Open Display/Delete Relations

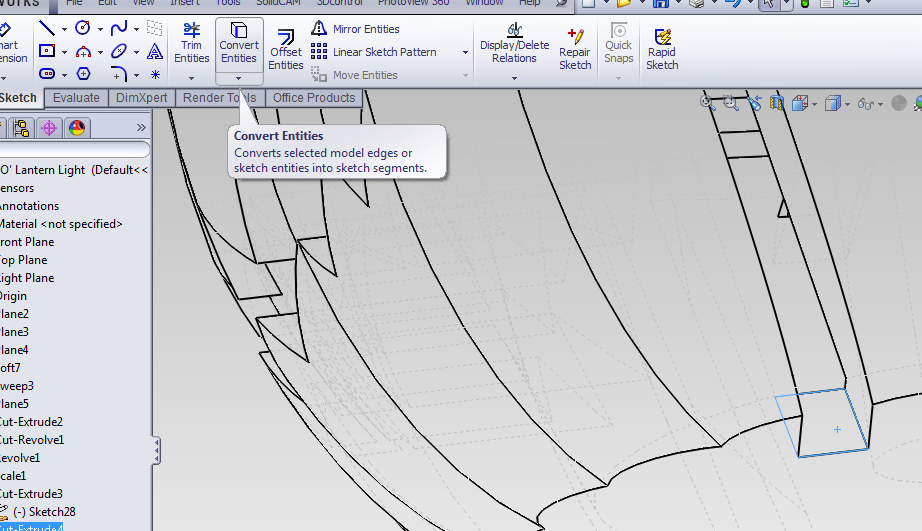(515, 44)
